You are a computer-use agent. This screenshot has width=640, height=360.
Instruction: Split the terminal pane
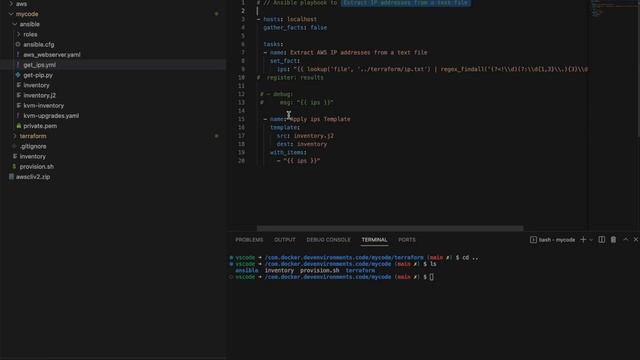click(x=602, y=240)
